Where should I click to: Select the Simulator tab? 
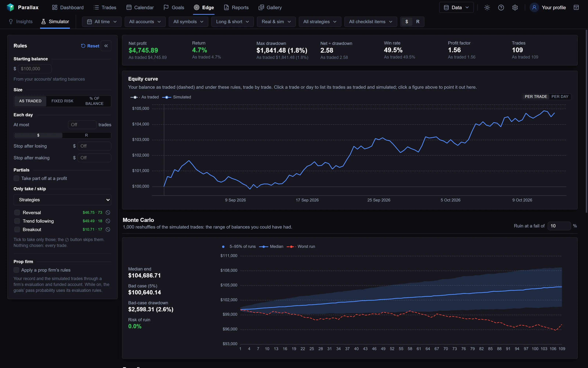point(55,22)
